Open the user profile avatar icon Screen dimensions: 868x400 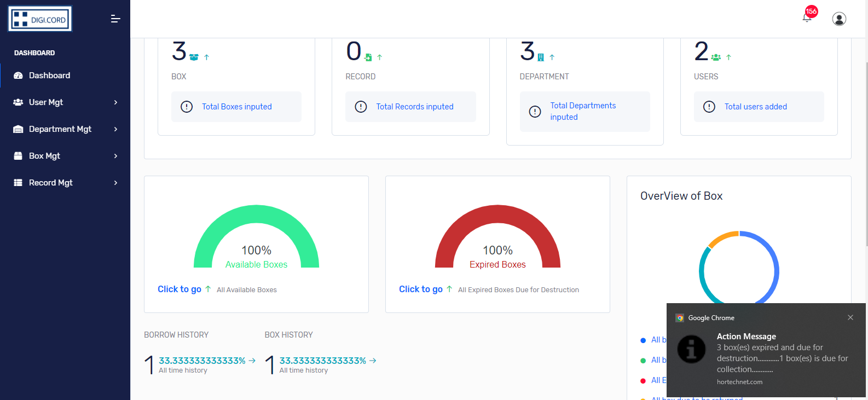point(839,19)
